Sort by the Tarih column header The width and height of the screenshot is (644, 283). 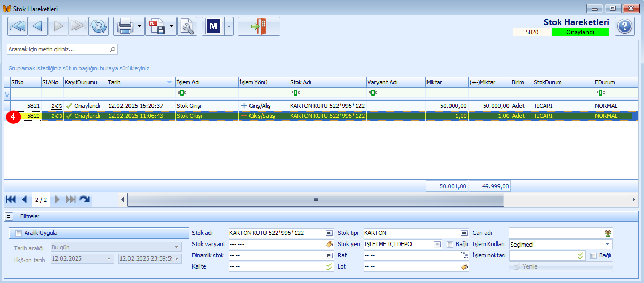(x=141, y=82)
